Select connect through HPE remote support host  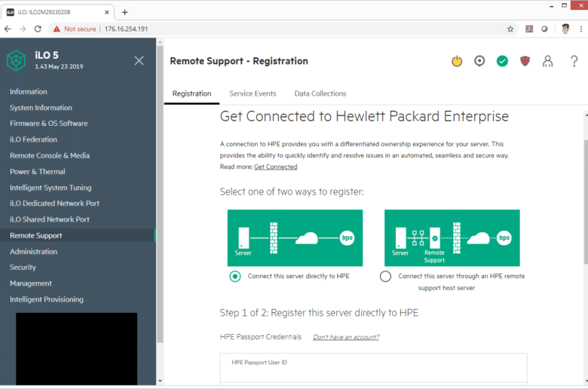[x=385, y=277]
